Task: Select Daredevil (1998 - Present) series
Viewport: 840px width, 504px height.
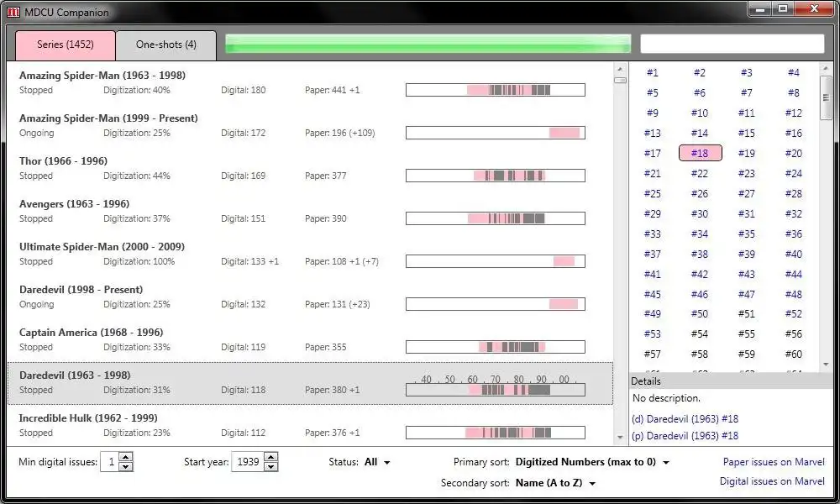Action: [x=310, y=297]
